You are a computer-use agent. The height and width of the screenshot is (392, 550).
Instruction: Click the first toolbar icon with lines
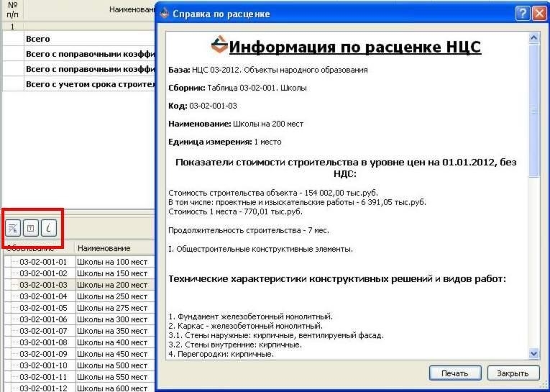(14, 228)
